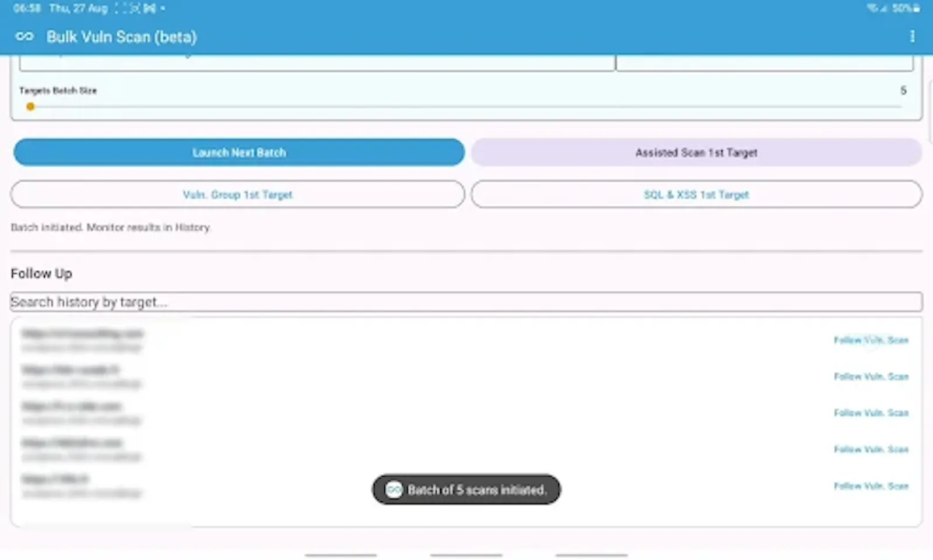The image size is (933, 560).
Task: Open Follow Vuln. Scan for second history entry
Action: (x=871, y=377)
